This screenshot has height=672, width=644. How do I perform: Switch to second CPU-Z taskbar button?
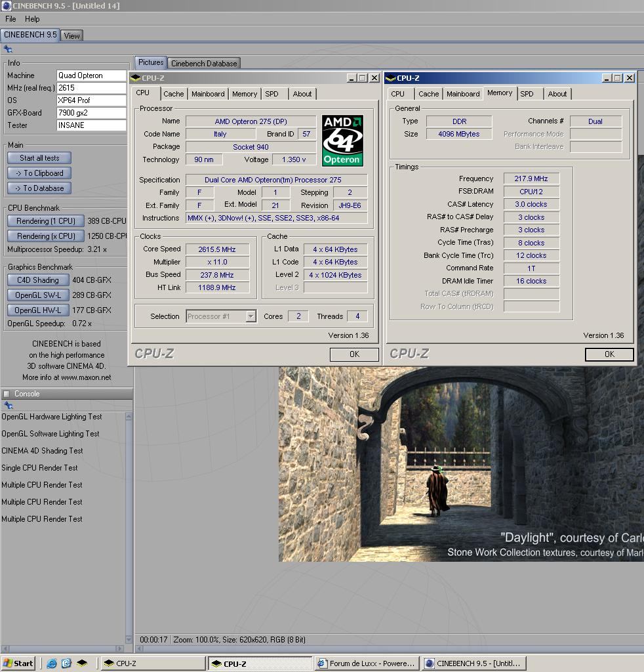pyautogui.click(x=260, y=664)
